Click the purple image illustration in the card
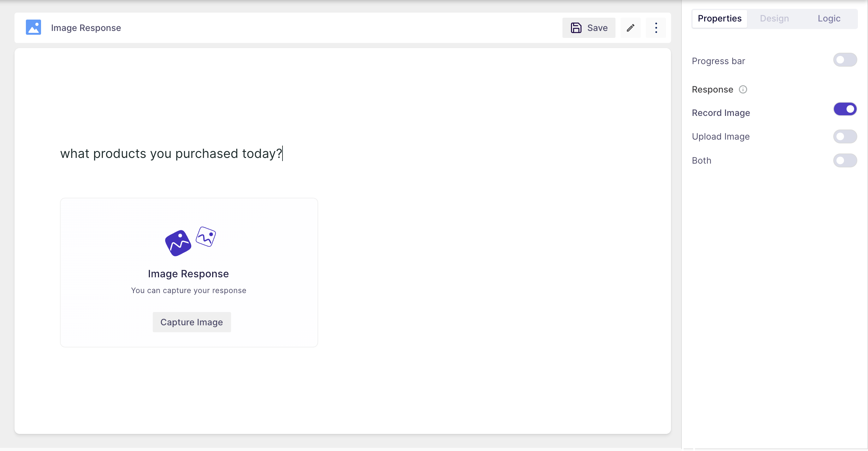The width and height of the screenshot is (868, 451). pyautogui.click(x=190, y=241)
